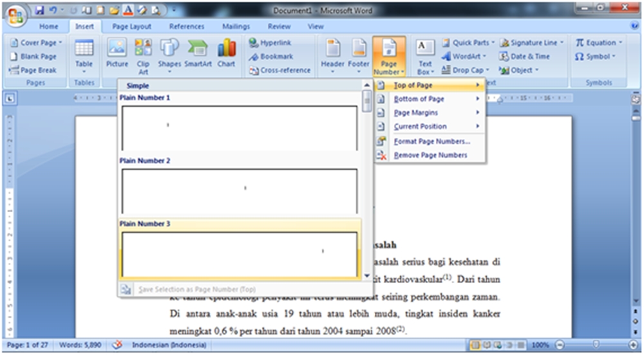
Task: Click the tab selector at ruler corner
Action: coord(10,98)
